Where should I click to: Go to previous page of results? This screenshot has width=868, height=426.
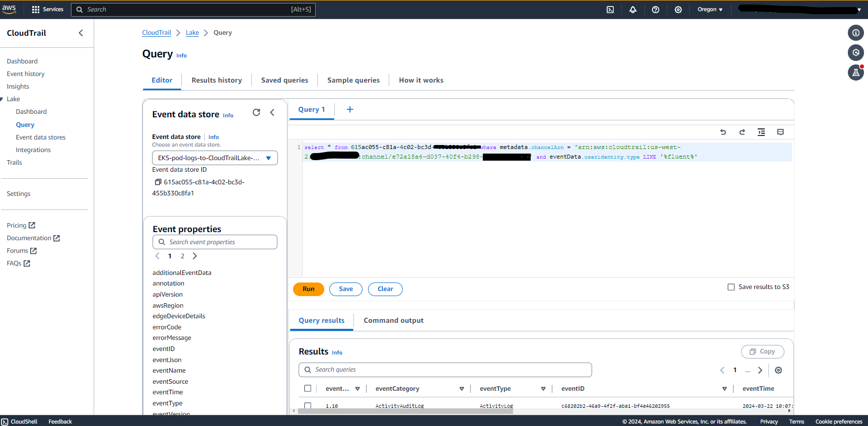[722, 370]
